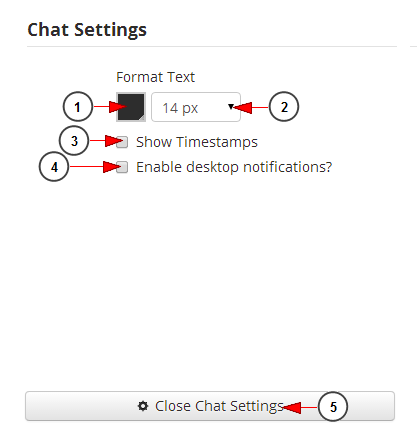The height and width of the screenshot is (427, 417).
Task: Click the numbered callout circle 1
Action: click(78, 107)
